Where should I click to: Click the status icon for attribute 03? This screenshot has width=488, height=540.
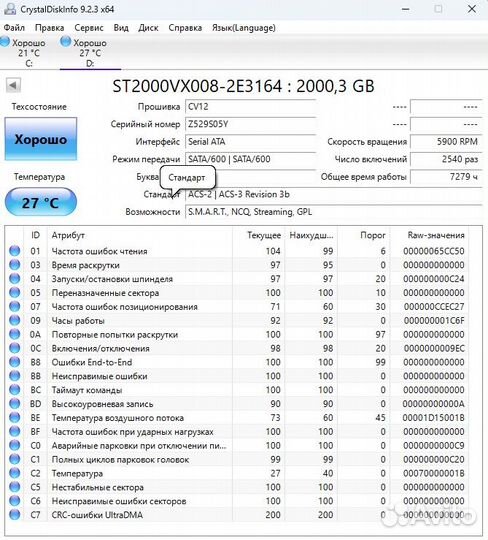(x=14, y=265)
